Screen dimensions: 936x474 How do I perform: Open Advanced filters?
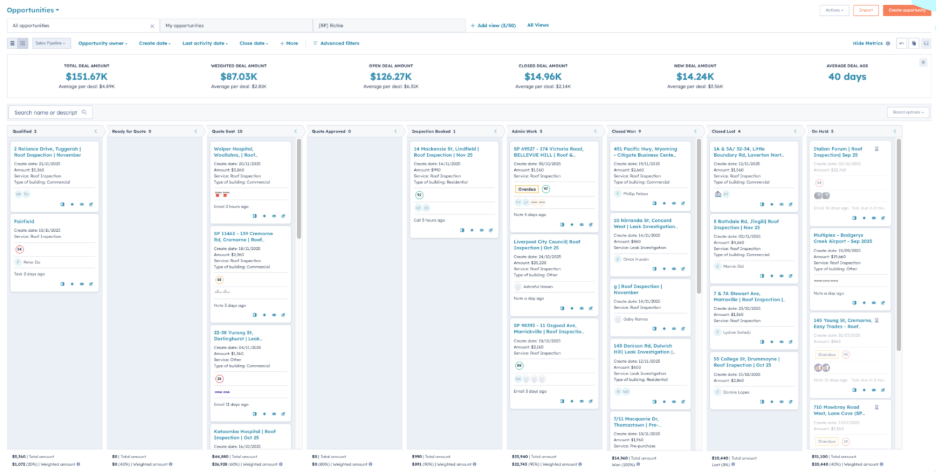336,44
